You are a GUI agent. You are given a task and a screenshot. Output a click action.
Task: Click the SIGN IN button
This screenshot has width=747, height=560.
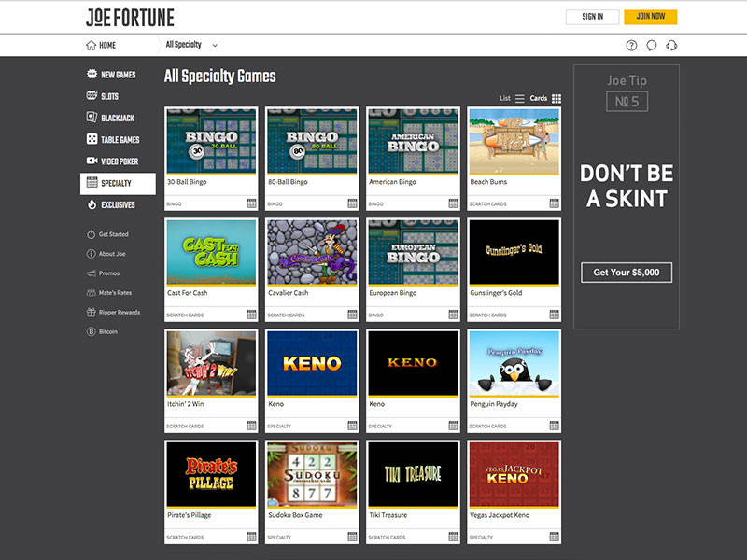[592, 16]
